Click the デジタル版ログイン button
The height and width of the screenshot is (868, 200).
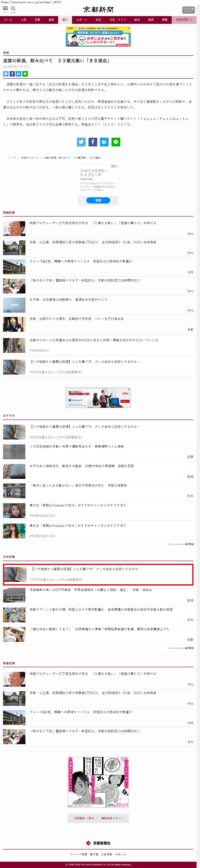point(189,10)
